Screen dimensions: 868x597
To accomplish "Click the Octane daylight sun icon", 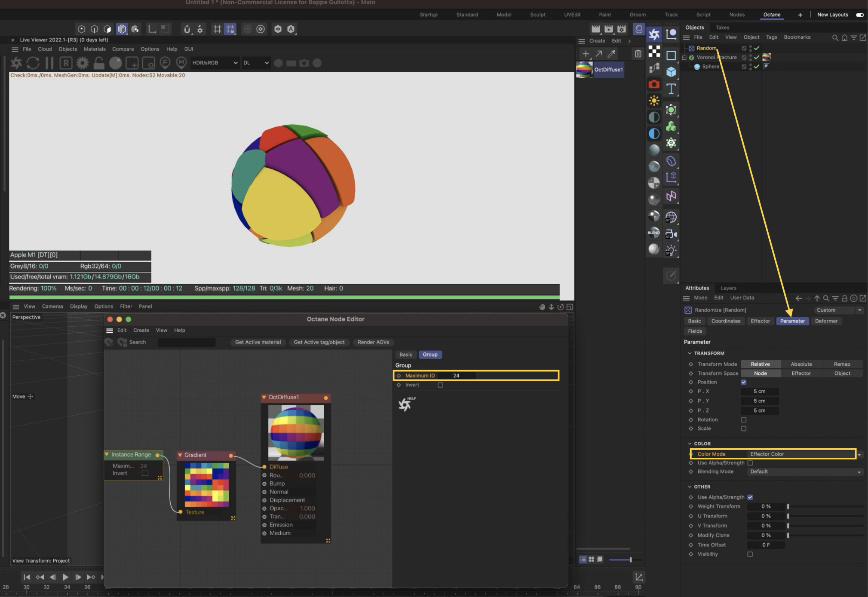I will tap(654, 101).
